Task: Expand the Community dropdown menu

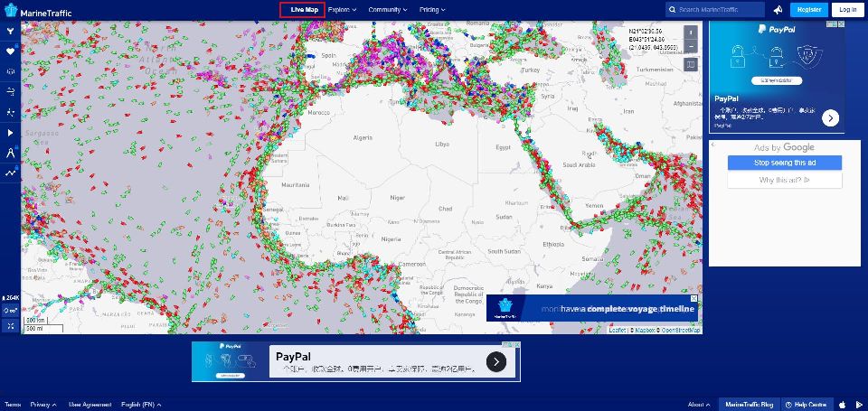Action: 387,9
